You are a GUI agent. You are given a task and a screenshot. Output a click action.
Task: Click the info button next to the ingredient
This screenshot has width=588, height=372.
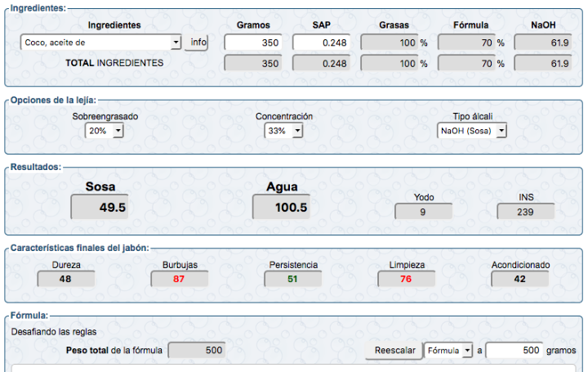198,43
